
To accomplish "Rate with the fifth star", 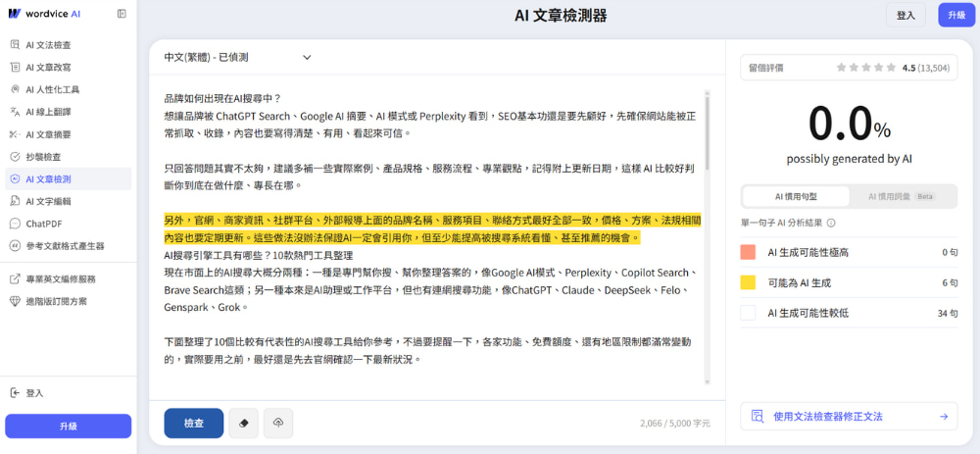I will click(x=891, y=68).
